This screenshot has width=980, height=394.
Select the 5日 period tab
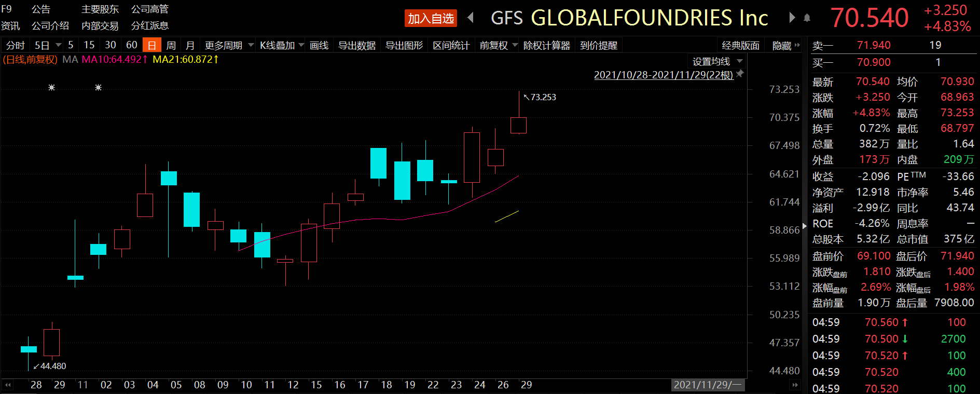(42, 45)
